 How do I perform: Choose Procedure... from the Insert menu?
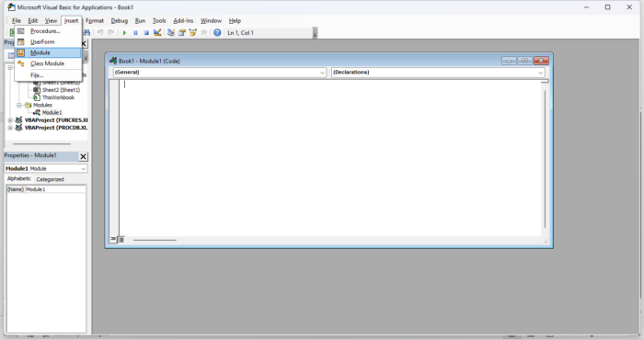coord(48,31)
